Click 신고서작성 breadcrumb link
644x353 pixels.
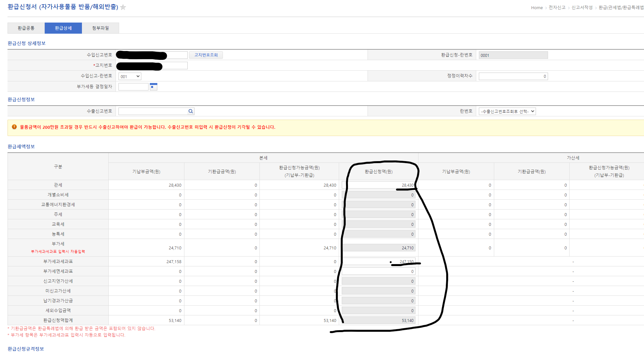(x=582, y=8)
